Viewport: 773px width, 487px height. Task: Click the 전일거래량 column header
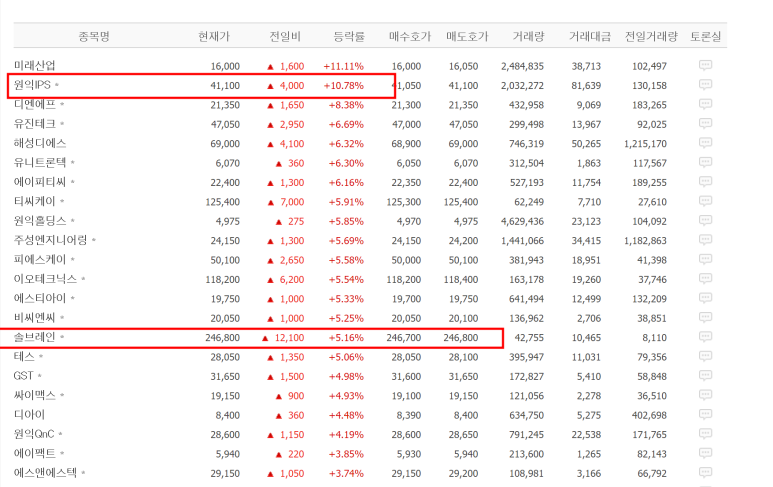click(651, 36)
